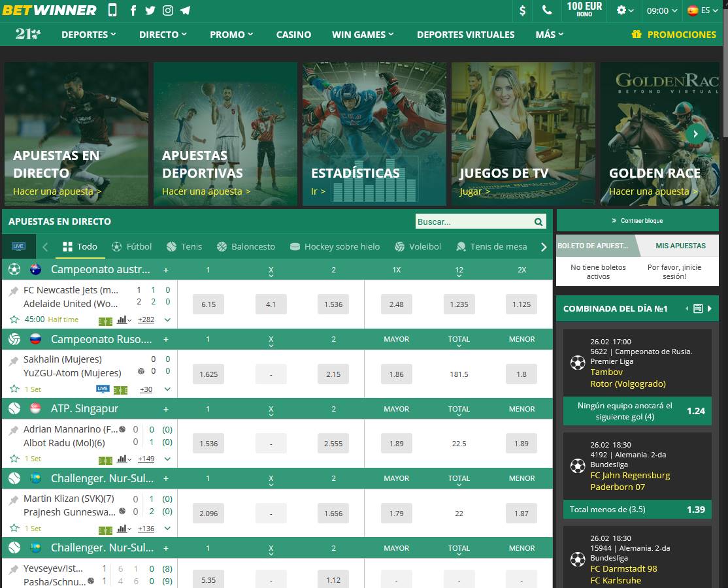Click the search magnifier icon

pos(538,222)
